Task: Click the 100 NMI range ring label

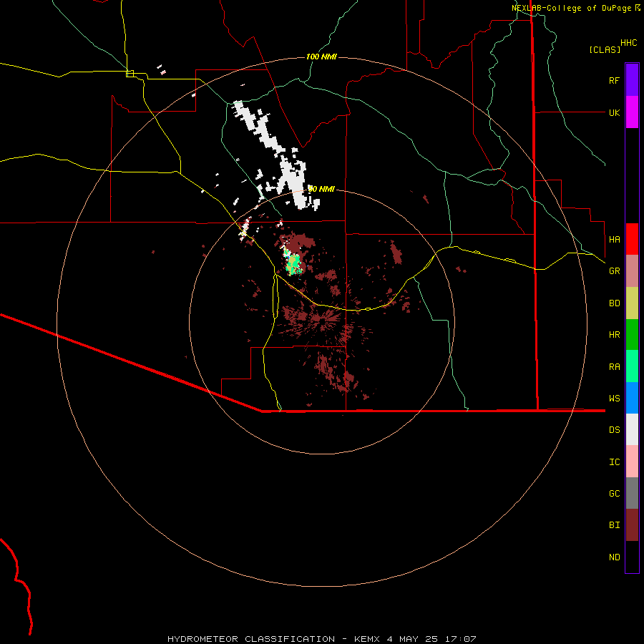Action: coord(321,57)
